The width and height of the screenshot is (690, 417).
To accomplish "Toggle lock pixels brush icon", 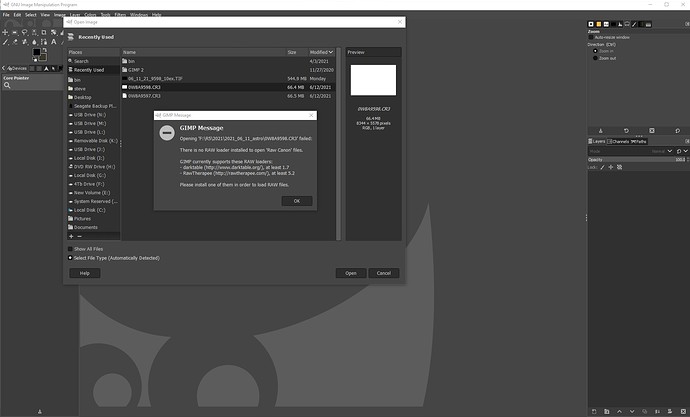I will click(x=602, y=167).
